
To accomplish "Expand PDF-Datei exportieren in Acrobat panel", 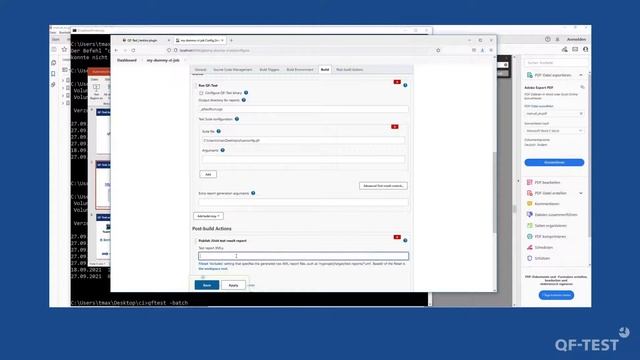I will [581, 75].
